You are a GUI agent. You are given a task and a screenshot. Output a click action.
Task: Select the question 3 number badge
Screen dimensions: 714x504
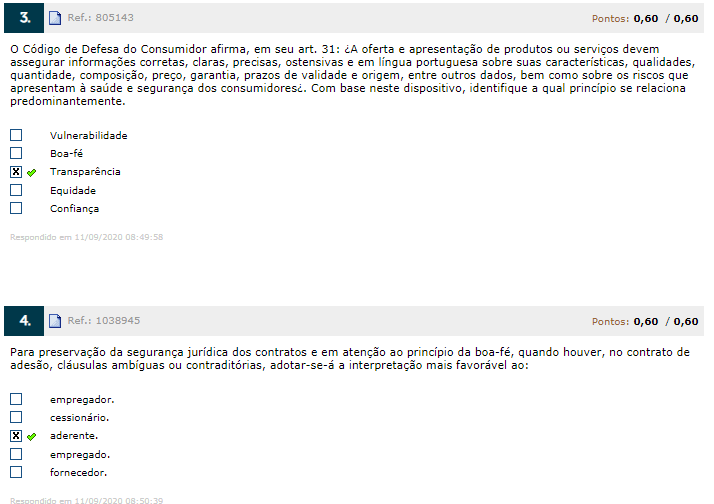[x=24, y=18]
